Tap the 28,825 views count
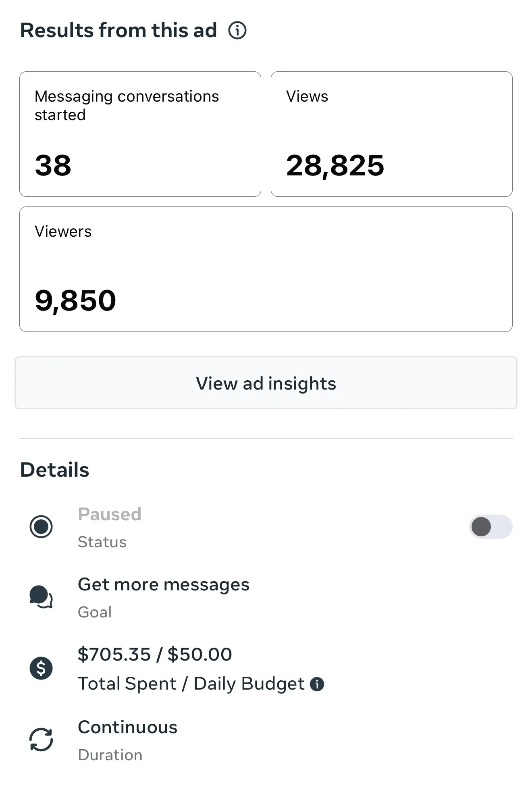This screenshot has height=788, width=532. point(335,166)
